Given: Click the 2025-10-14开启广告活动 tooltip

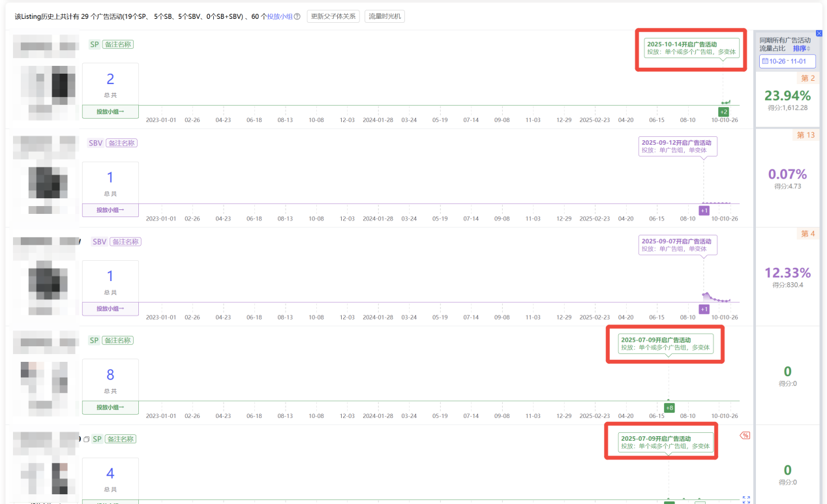Looking at the screenshot, I should click(691, 48).
